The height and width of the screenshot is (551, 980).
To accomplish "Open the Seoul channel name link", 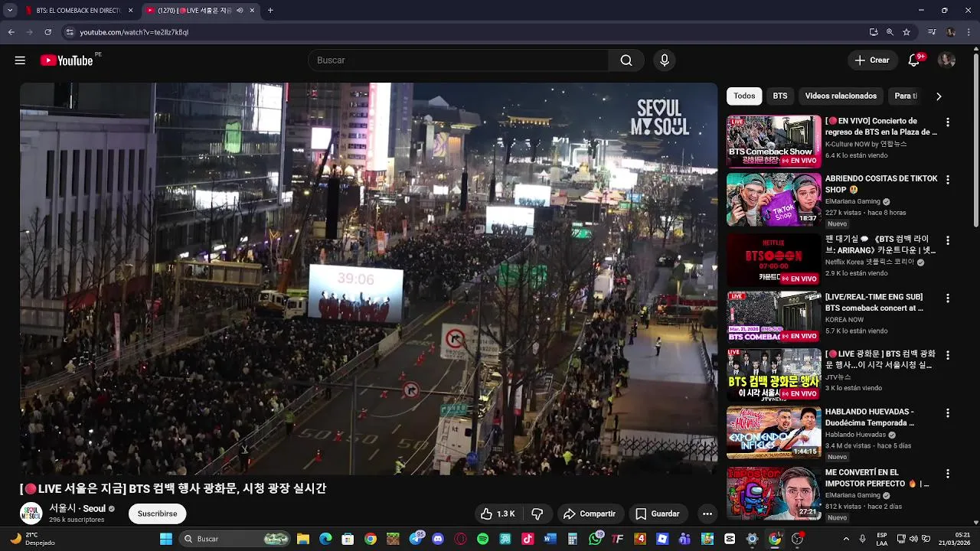I will coord(77,508).
